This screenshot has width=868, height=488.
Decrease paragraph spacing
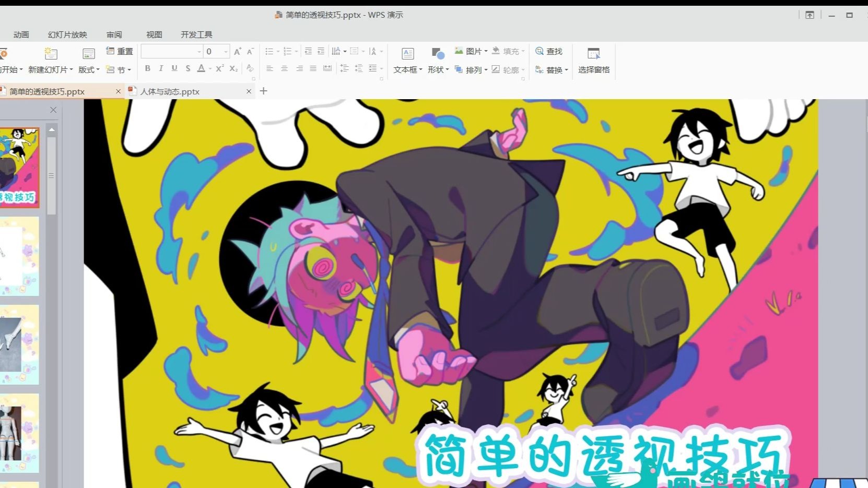pos(358,68)
